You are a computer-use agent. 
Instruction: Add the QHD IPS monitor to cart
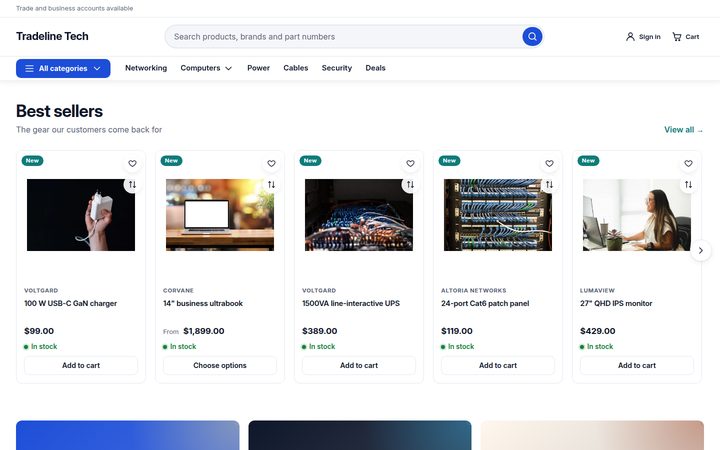click(637, 366)
